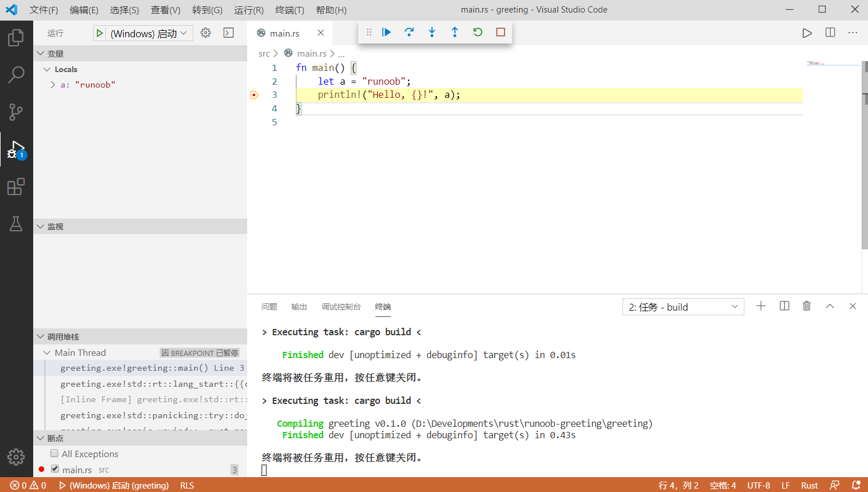This screenshot has height=492, width=868.
Task: Click the Rust language mode in status bar
Action: coord(809,485)
